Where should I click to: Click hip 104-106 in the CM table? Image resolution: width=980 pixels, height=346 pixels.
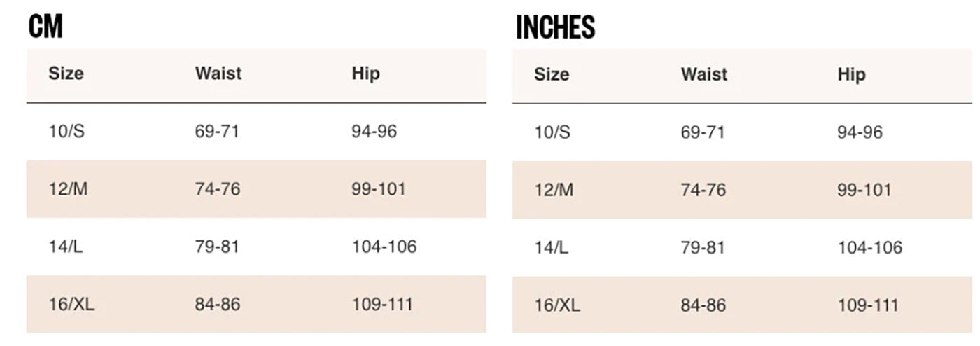point(384,247)
